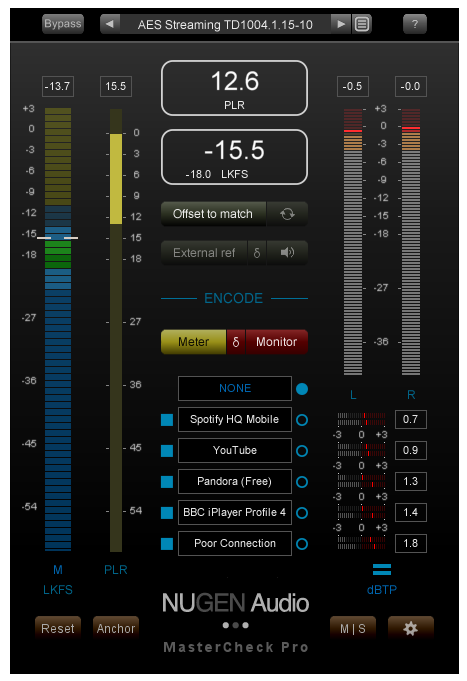
Task: Go to previous preset with left arrow
Action: point(110,24)
